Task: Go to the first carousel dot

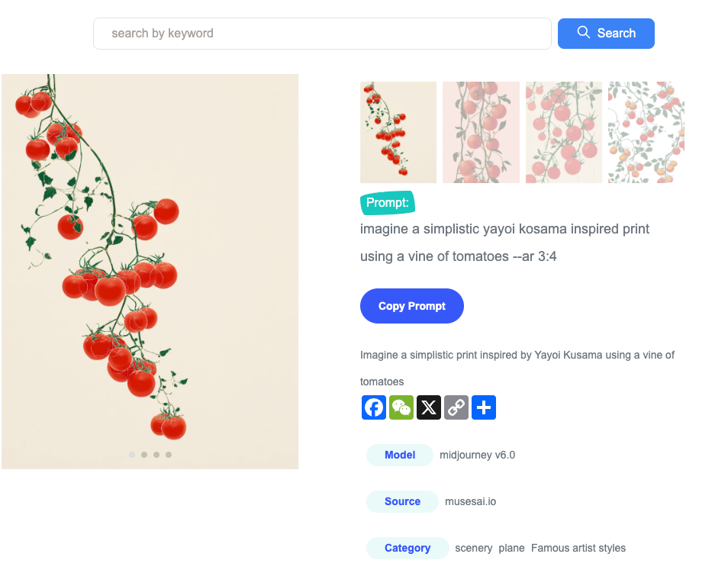Action: [x=132, y=455]
